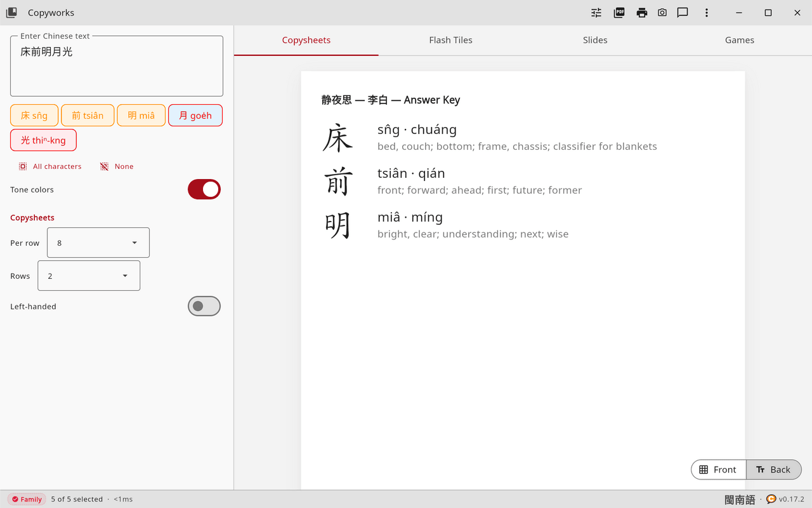Open the Per row dropdown showing 8

[98, 243]
